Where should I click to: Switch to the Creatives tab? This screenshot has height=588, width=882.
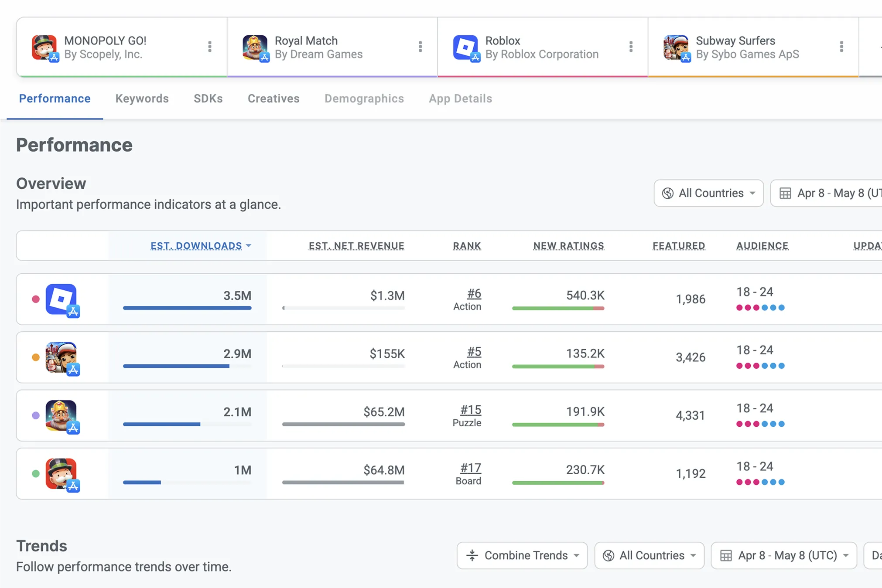[x=273, y=99]
